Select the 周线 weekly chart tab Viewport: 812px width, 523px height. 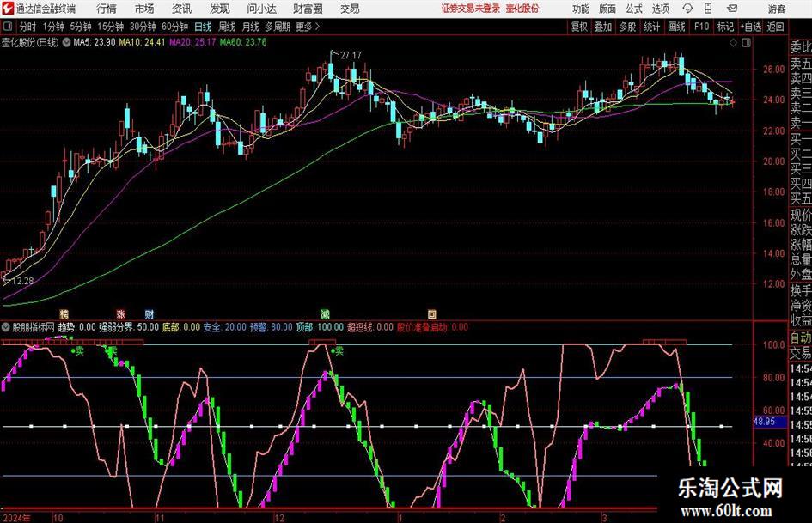[226, 27]
